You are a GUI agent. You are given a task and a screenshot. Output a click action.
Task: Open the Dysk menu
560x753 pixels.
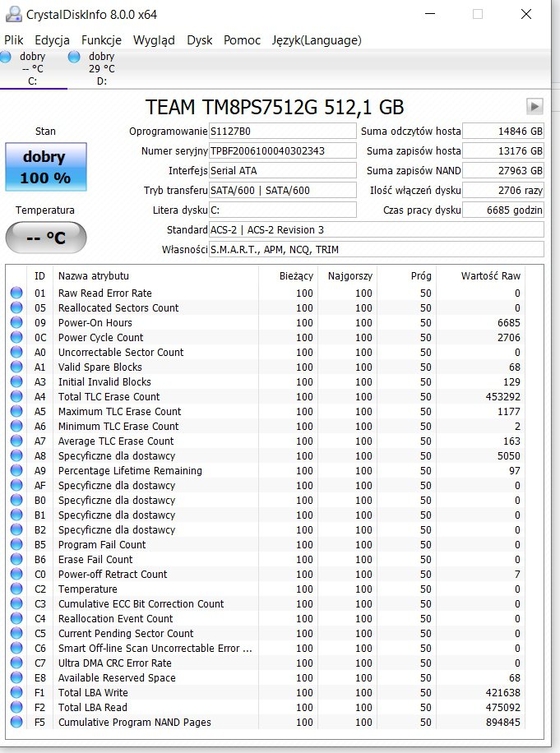click(x=199, y=39)
